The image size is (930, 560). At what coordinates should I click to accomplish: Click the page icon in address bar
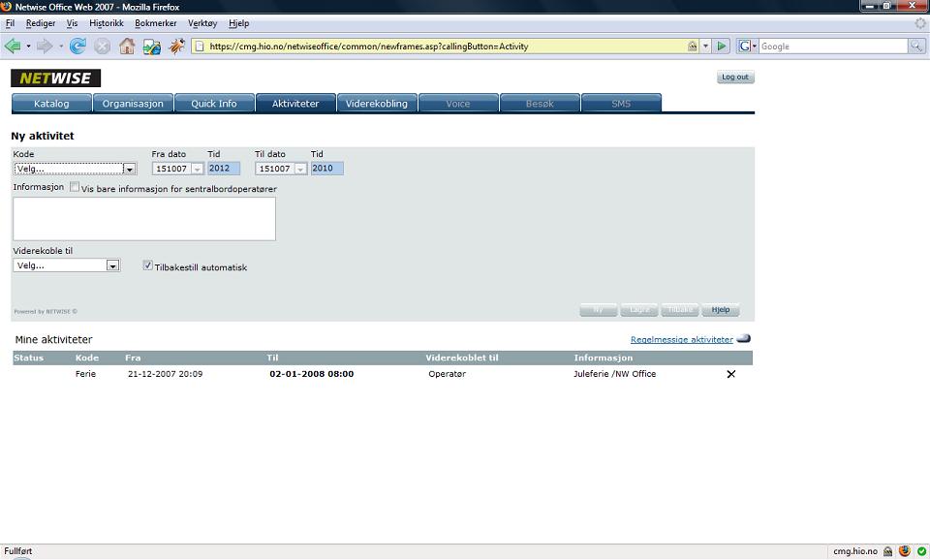pyautogui.click(x=200, y=47)
